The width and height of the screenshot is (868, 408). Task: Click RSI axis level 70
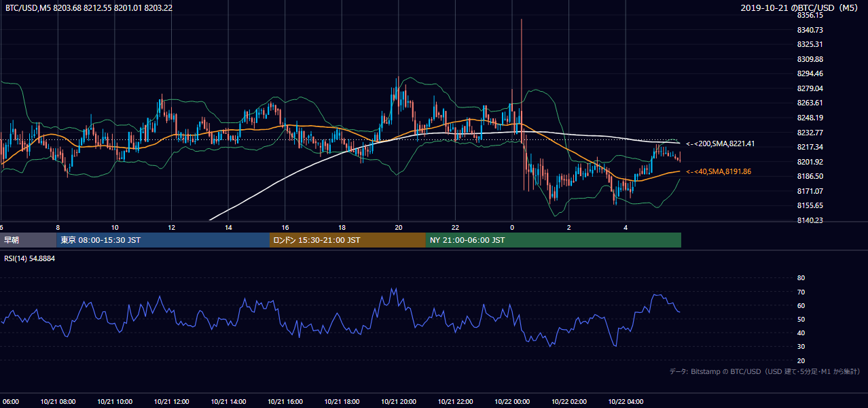tap(801, 292)
